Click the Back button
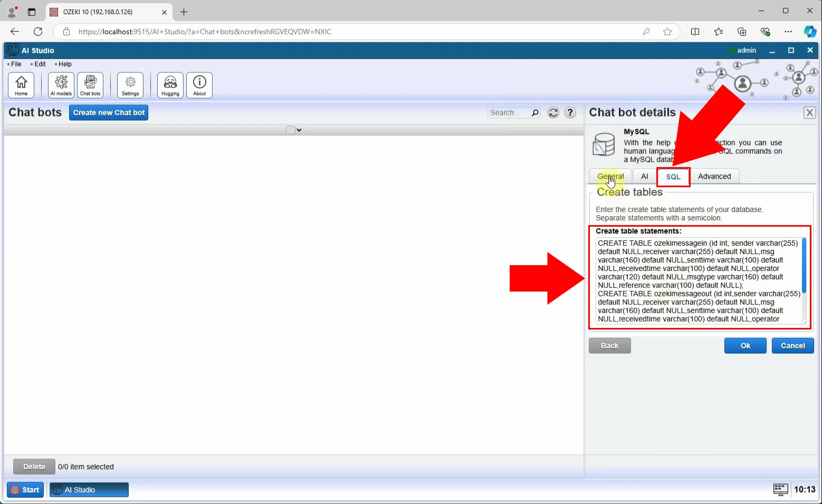This screenshot has width=822, height=504. point(609,346)
